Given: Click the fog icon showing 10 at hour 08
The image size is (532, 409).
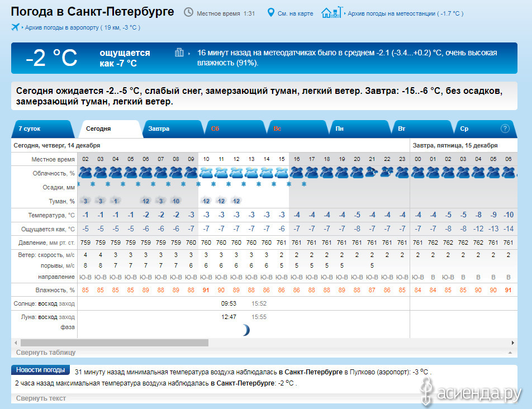Looking at the screenshot, I should 175,201.
